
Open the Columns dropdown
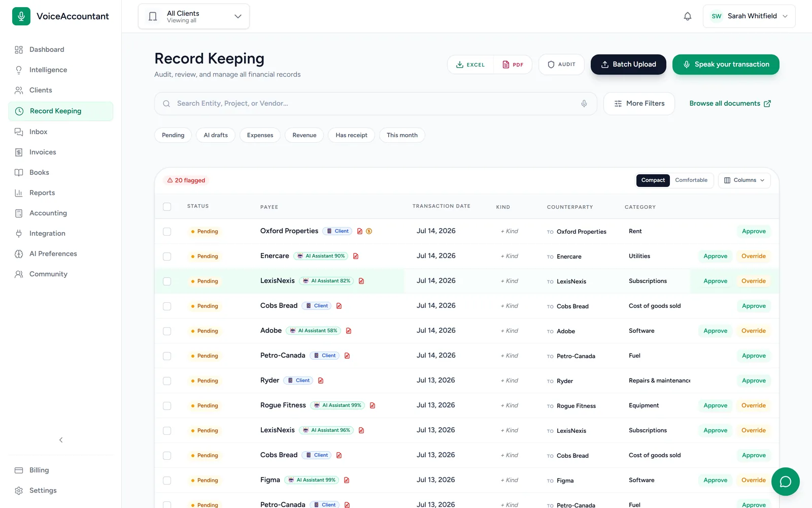(744, 180)
